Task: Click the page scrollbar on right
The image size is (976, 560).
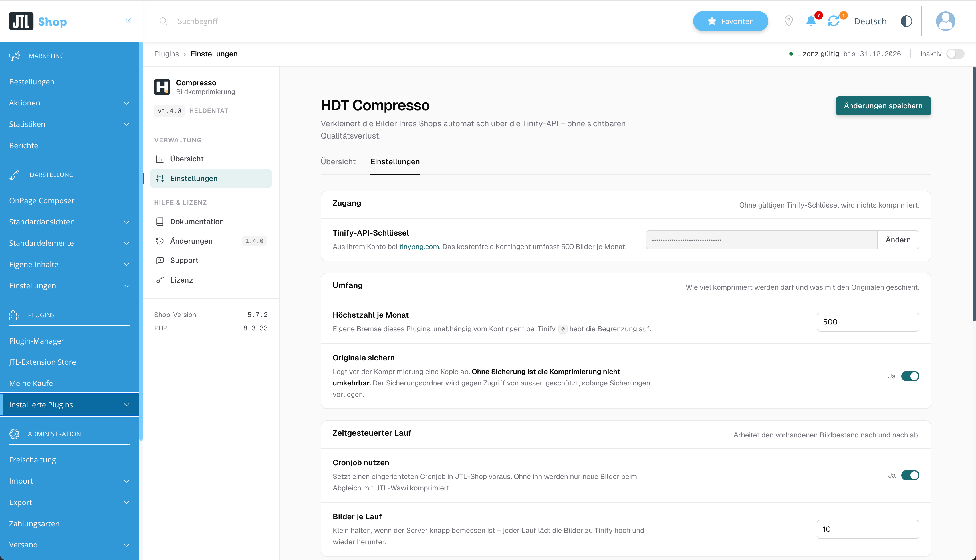Action: tap(974, 194)
